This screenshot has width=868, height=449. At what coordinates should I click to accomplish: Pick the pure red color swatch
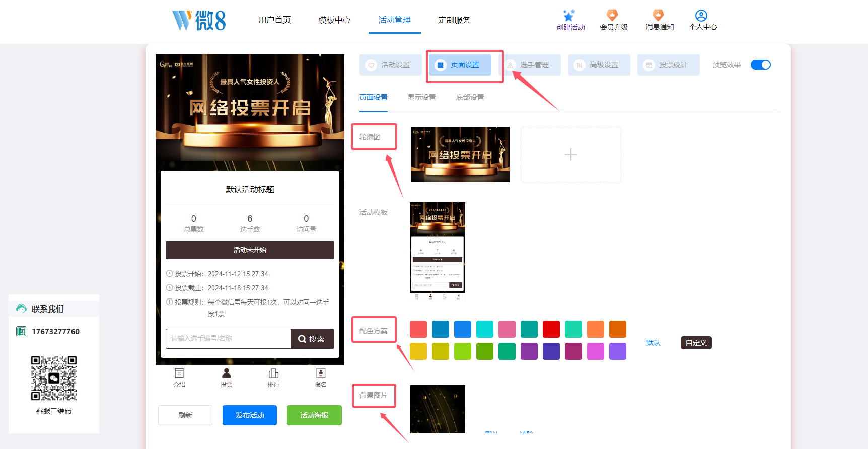click(551, 329)
